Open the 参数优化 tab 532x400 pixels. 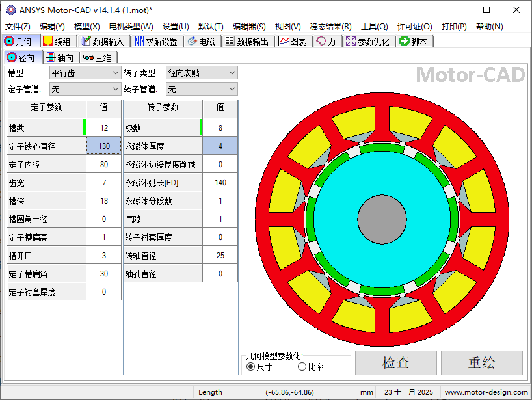(x=369, y=42)
